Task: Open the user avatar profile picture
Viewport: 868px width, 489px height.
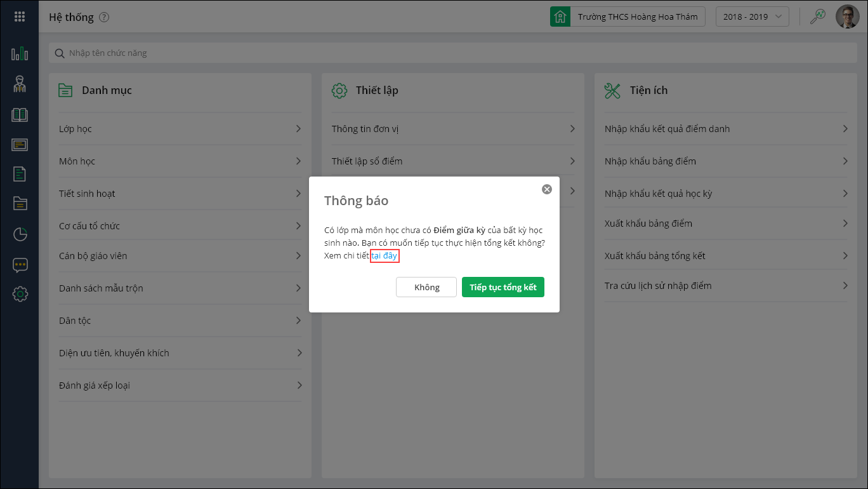Action: click(x=846, y=17)
